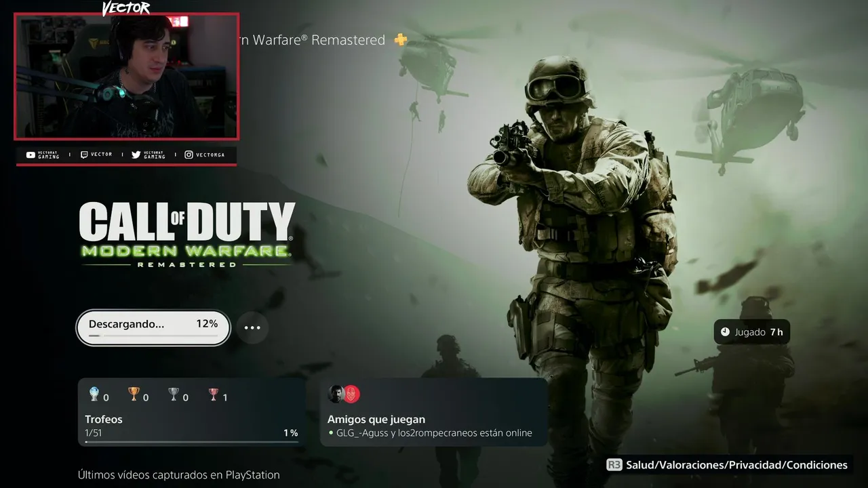Click the Twitch icon in overlay bar
Image resolution: width=868 pixels, height=488 pixels.
click(x=84, y=155)
